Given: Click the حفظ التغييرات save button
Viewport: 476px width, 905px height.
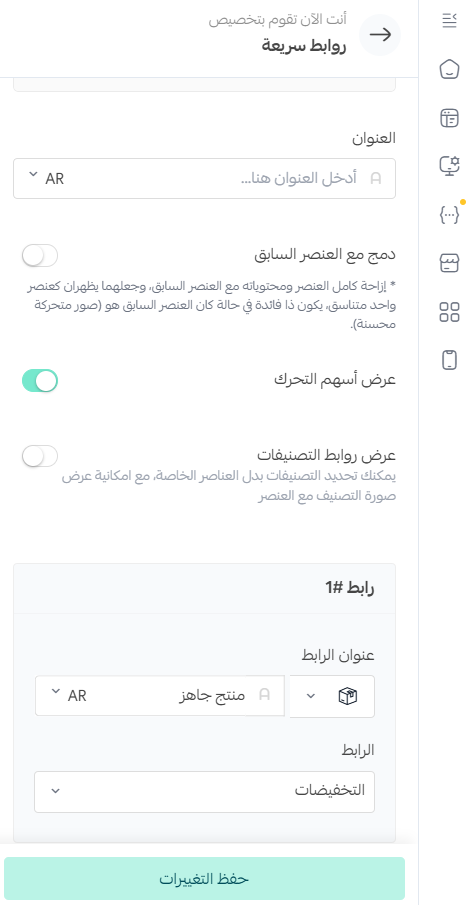Looking at the screenshot, I should 204,878.
